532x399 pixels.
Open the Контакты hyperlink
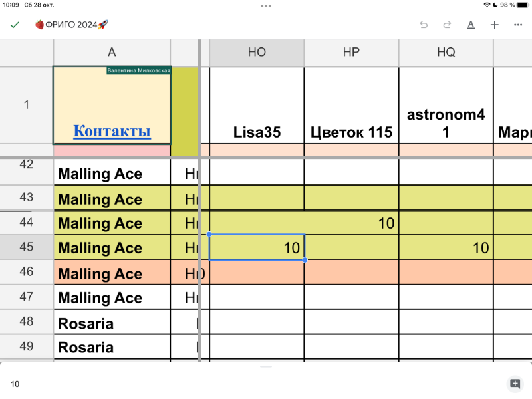click(x=112, y=131)
